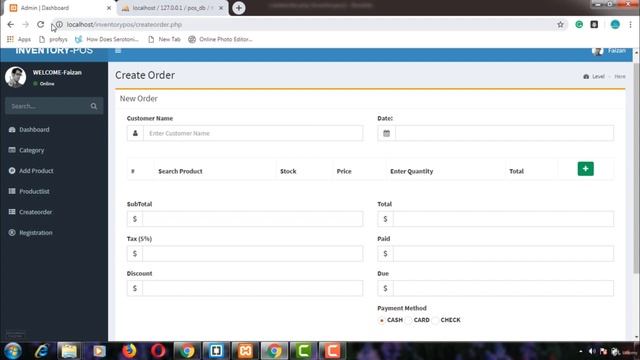Click the green plus add-row button
Image resolution: width=640 pixels, height=360 pixels.
point(585,169)
